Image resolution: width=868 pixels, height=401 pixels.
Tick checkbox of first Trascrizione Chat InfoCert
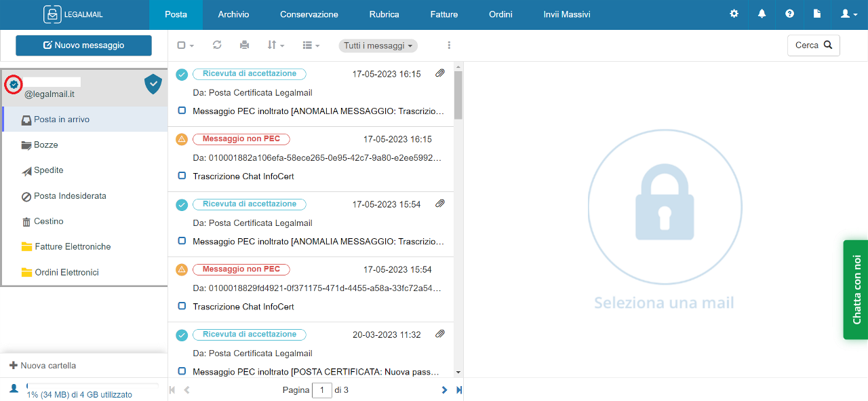182,176
